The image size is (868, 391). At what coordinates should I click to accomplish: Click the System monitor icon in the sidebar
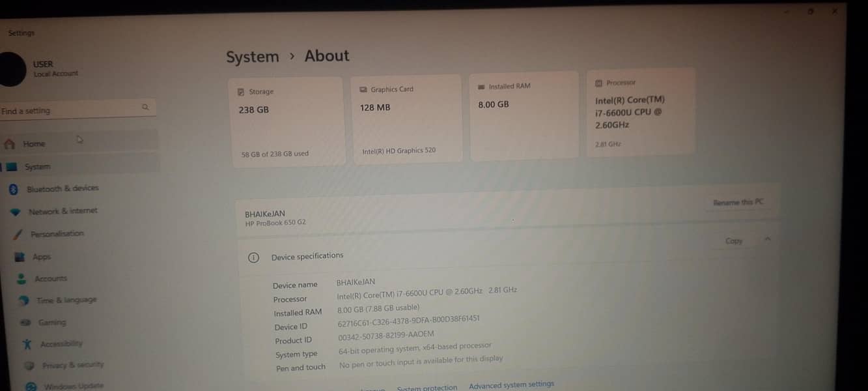pyautogui.click(x=11, y=167)
